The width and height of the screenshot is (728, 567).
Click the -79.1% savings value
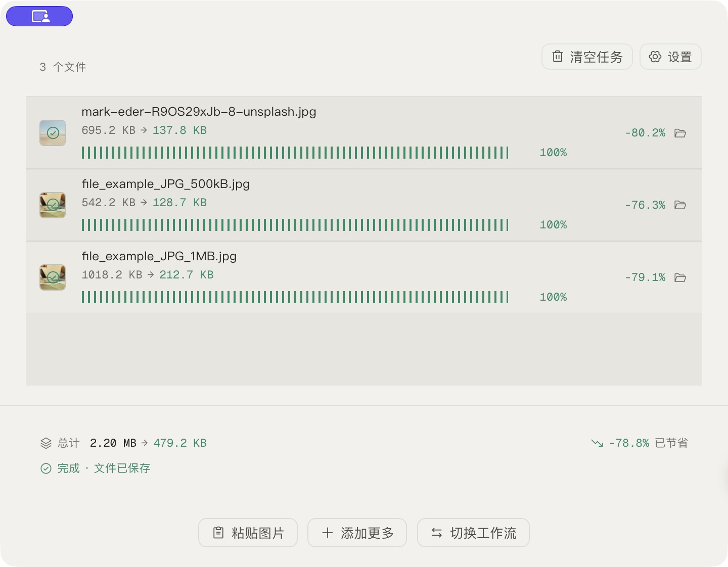[x=645, y=277]
